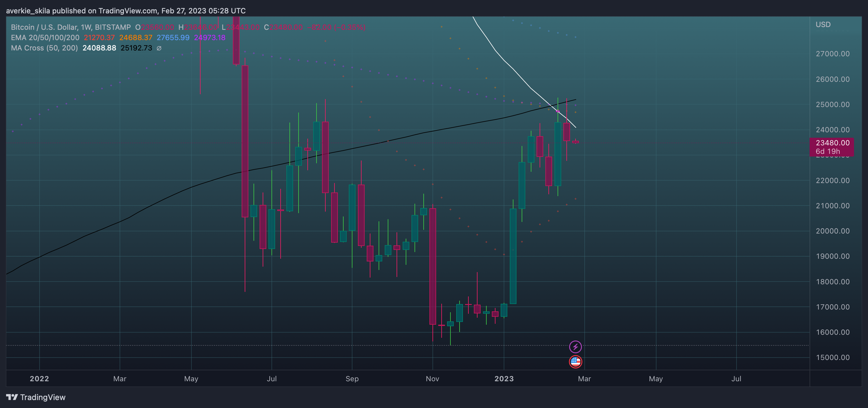Click the Mar label right of 2023
Image resolution: width=868 pixels, height=408 pixels.
click(x=584, y=379)
